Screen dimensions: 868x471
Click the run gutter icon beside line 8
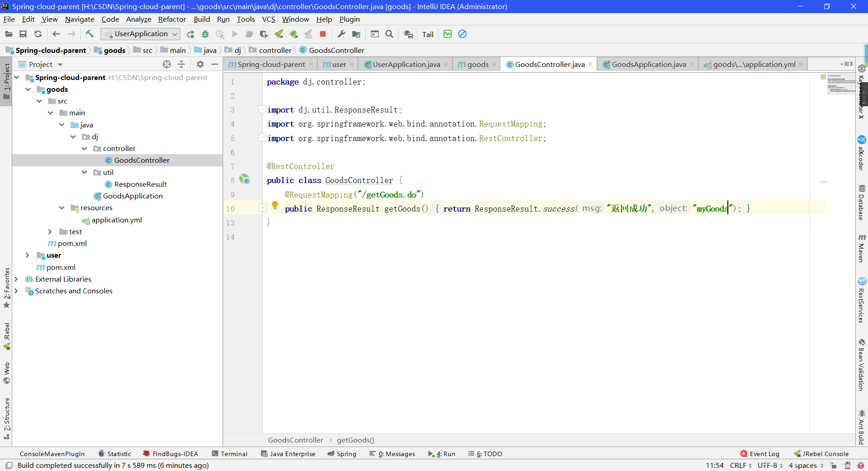click(245, 179)
